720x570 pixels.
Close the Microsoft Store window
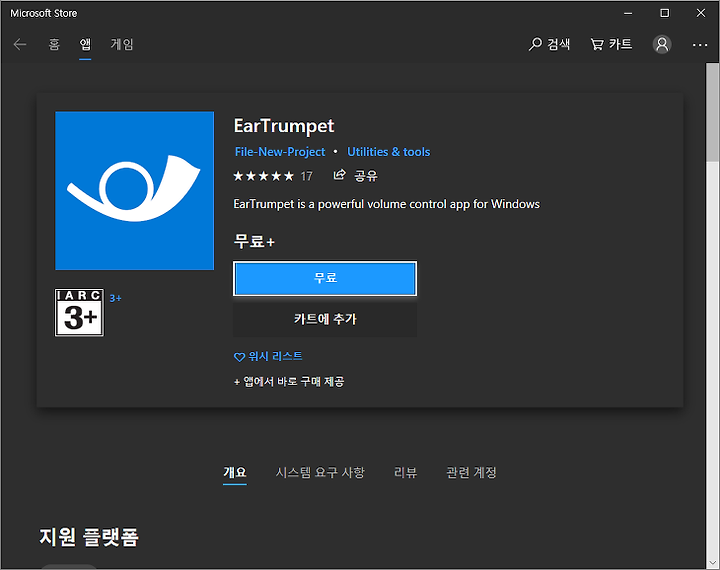[701, 13]
